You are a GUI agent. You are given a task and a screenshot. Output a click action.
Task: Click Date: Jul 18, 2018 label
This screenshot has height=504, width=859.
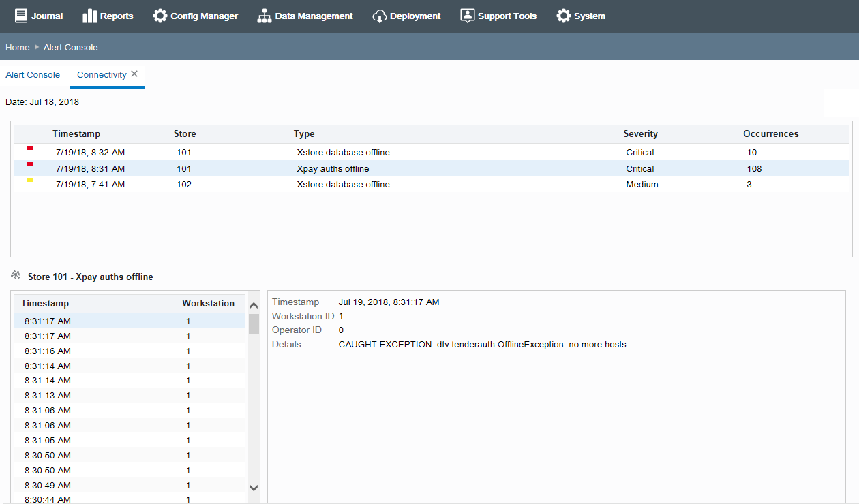coord(42,102)
